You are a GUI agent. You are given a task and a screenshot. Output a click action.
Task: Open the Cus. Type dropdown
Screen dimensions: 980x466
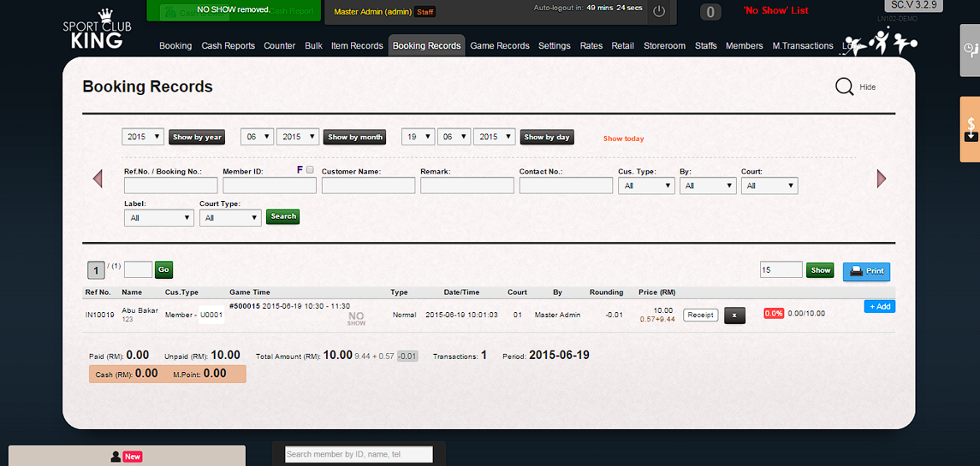coord(646,186)
